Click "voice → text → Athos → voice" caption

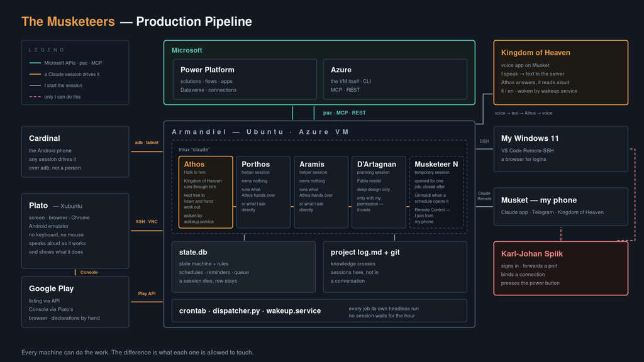[x=524, y=113]
